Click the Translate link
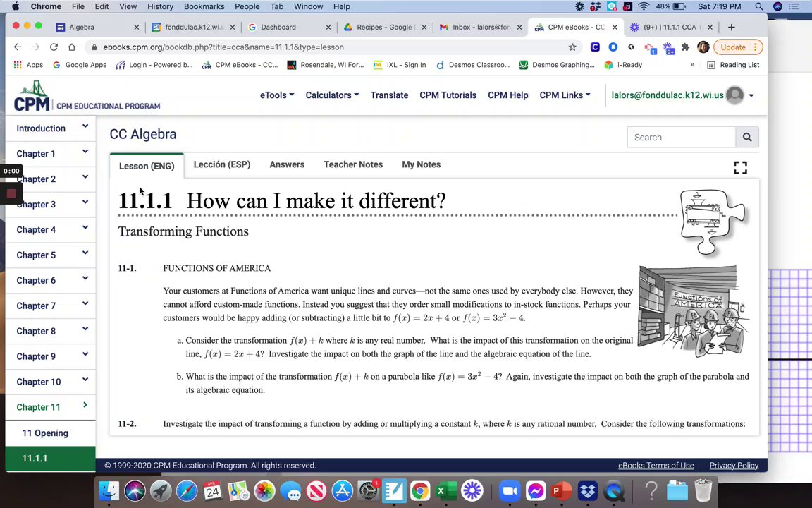The height and width of the screenshot is (508, 812). click(x=389, y=95)
